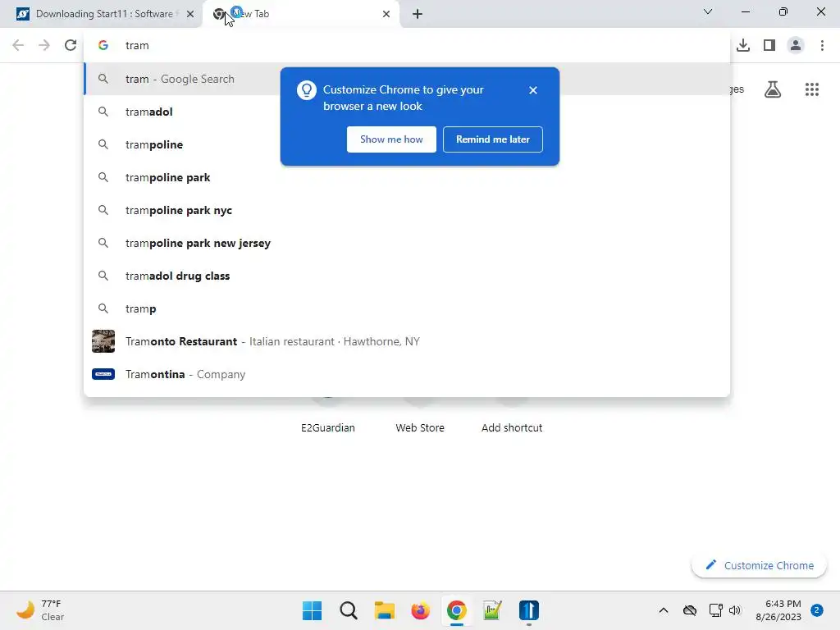Image resolution: width=840 pixels, height=630 pixels.
Task: Open the weather widget showing 77°F
Action: pos(40,610)
